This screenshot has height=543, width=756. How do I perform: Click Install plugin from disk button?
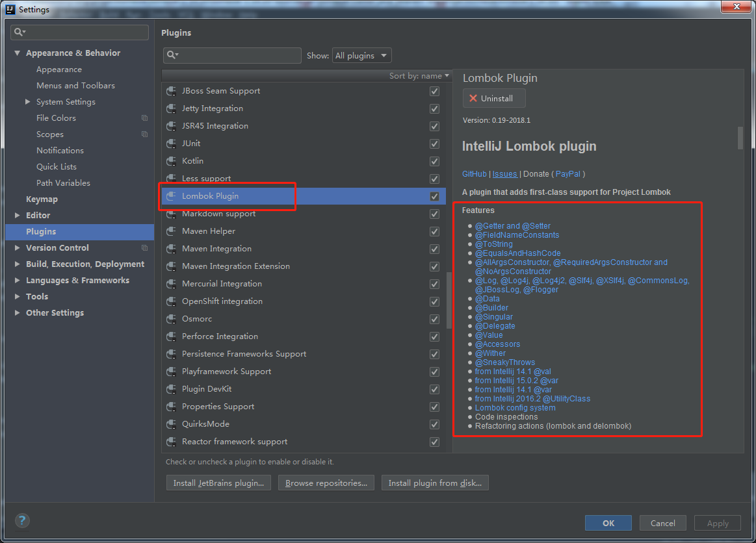tap(435, 483)
